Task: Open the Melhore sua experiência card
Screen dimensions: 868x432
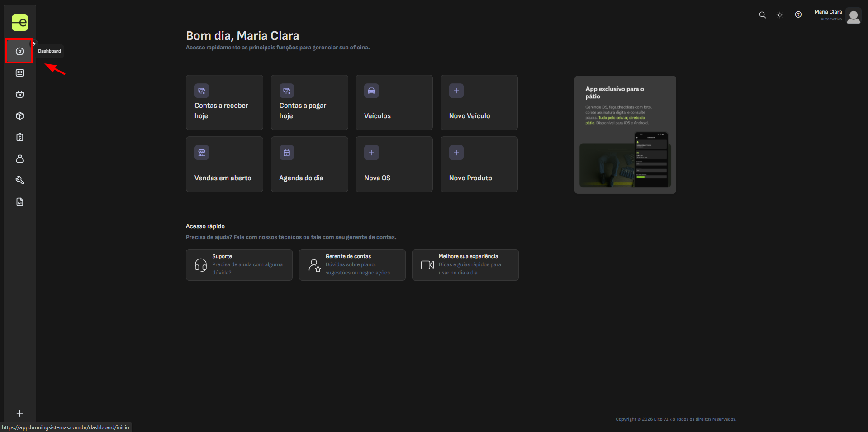Action: point(465,265)
